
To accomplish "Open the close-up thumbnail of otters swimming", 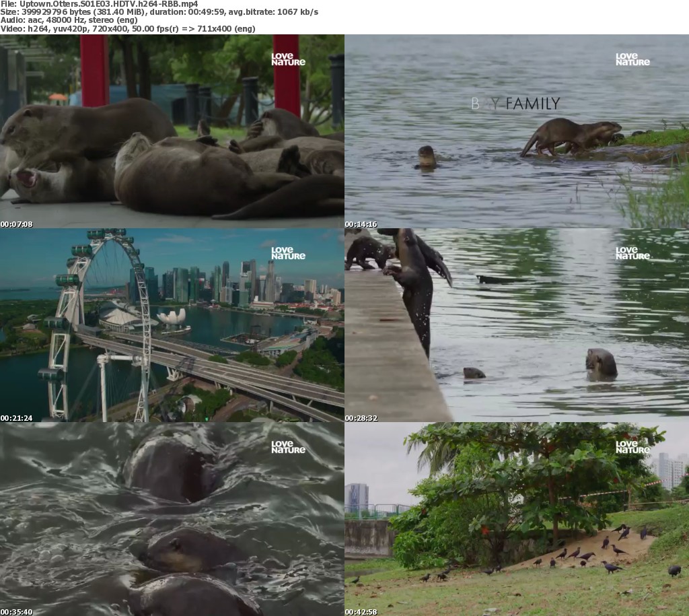I will point(172,519).
